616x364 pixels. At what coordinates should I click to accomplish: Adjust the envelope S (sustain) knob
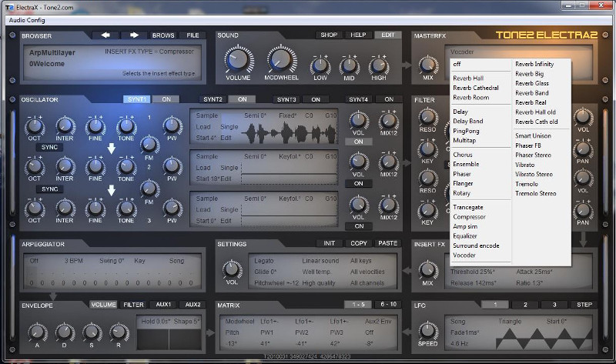(x=92, y=332)
